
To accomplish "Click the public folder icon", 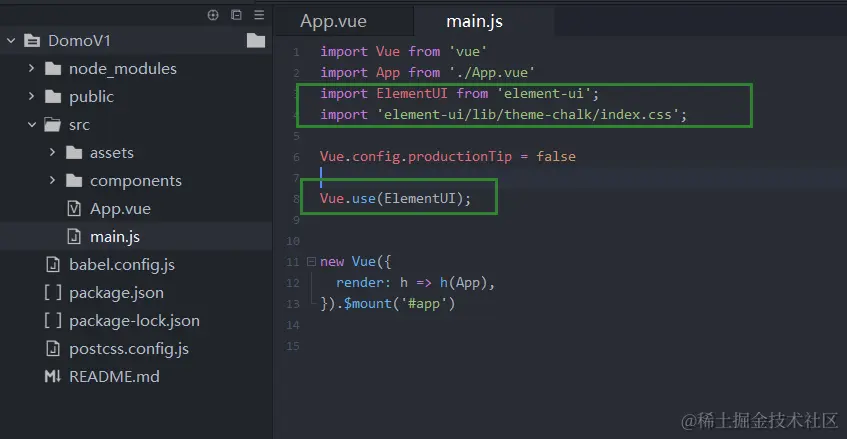I will pos(53,97).
